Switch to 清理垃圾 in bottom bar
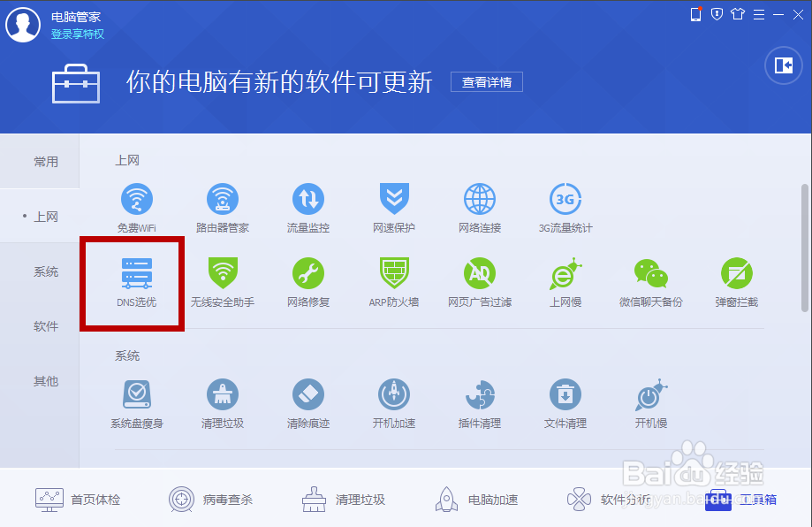The image size is (812, 527). pos(344,500)
